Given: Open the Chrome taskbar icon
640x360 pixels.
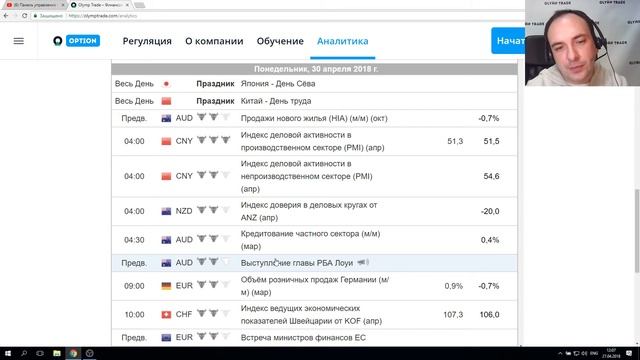Looking at the screenshot, I should coord(73,353).
